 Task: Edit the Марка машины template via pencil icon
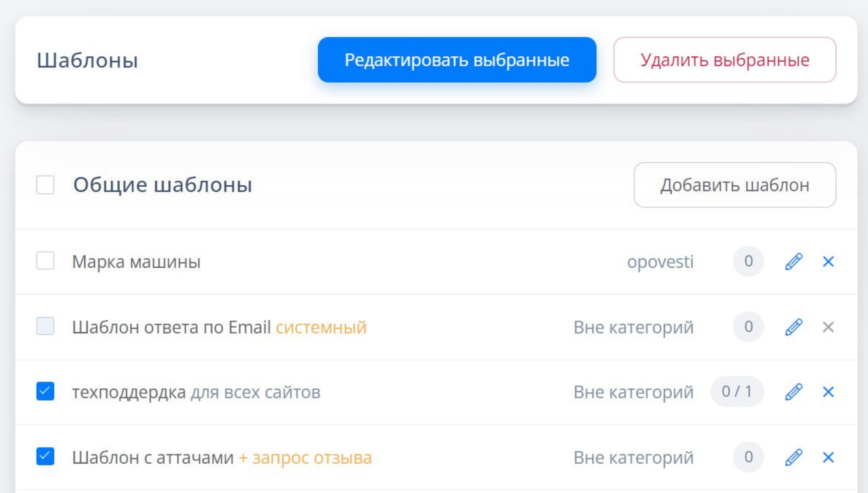tap(794, 261)
